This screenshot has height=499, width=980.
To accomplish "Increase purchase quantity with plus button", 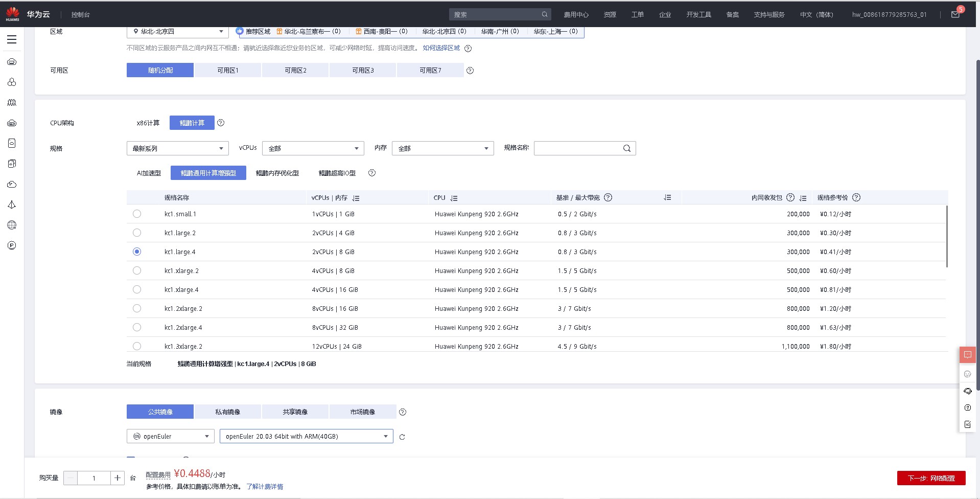I will tap(118, 478).
